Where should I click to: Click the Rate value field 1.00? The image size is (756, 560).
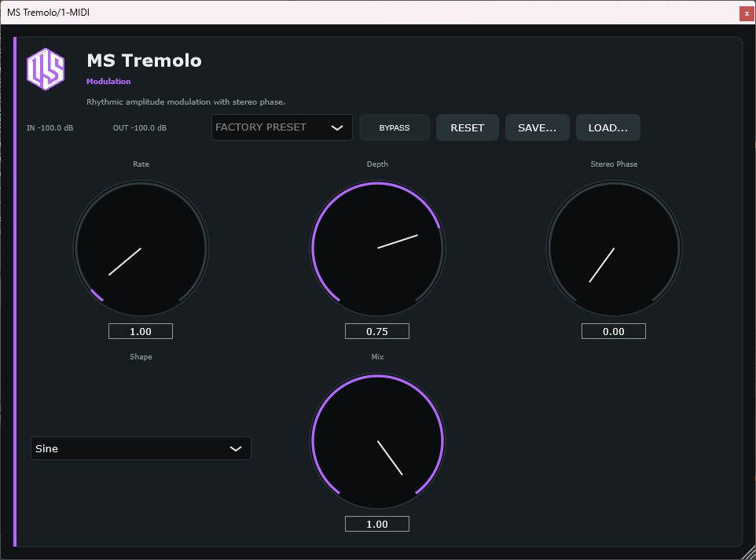(x=141, y=331)
